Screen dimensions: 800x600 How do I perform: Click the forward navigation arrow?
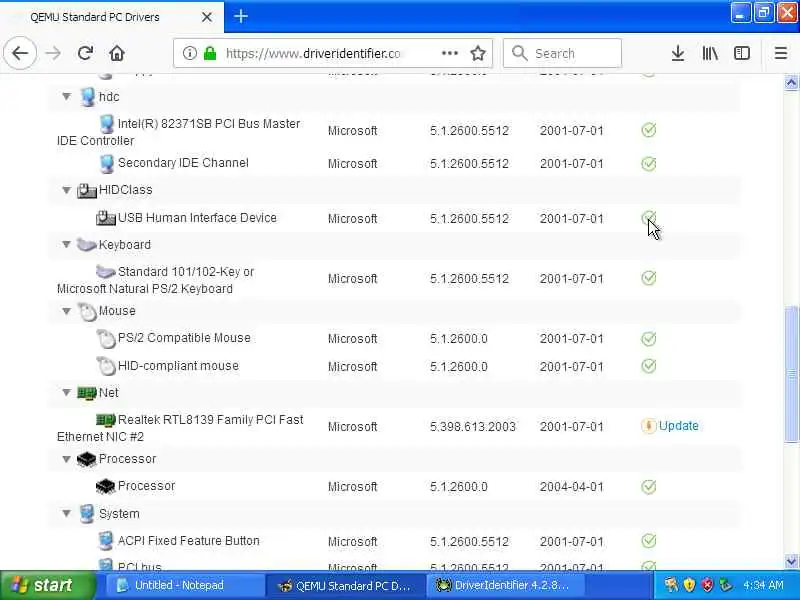(x=53, y=53)
